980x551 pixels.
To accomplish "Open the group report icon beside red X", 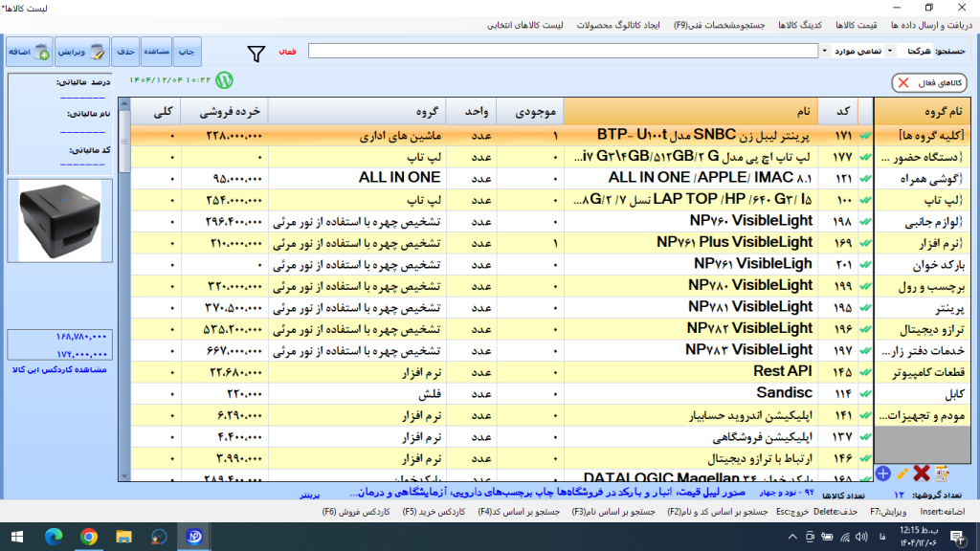I will [x=942, y=473].
